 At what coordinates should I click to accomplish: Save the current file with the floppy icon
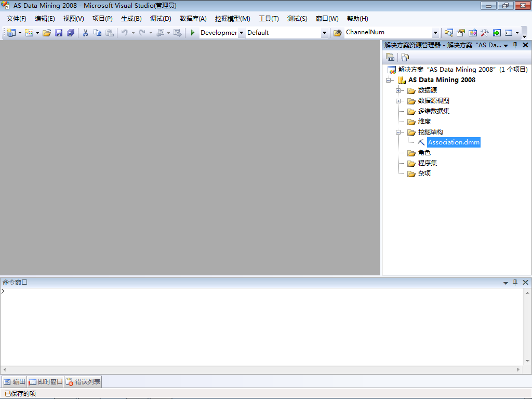click(59, 33)
